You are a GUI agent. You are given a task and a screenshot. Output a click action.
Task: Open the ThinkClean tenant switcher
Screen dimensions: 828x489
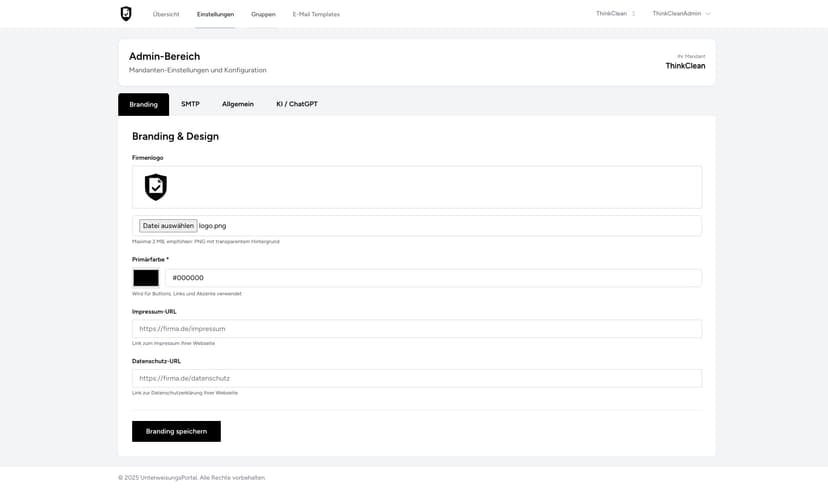[x=612, y=14]
